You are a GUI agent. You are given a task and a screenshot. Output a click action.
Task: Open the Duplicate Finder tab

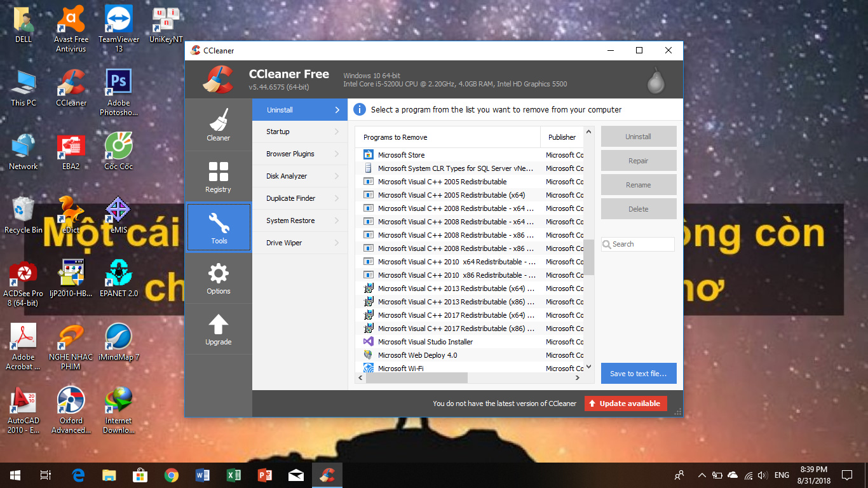(x=300, y=198)
